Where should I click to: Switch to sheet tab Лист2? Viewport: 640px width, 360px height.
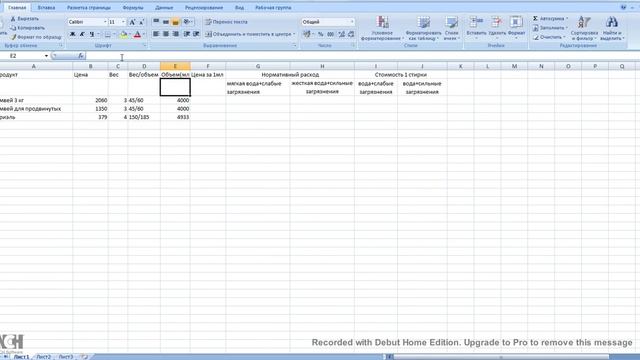44,357
